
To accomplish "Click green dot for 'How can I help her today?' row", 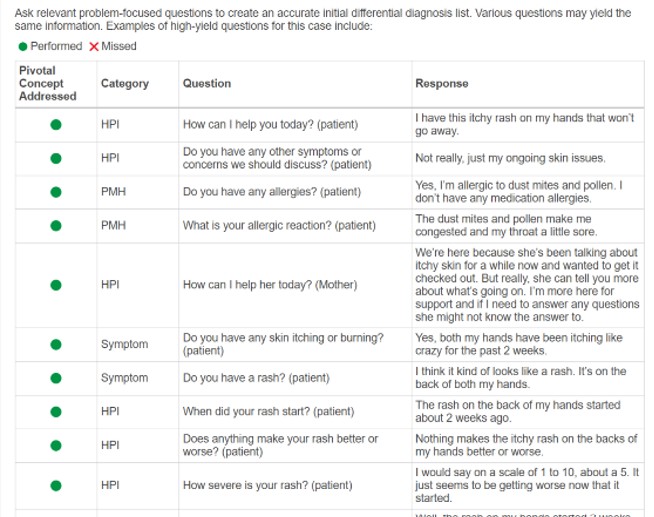I will [x=56, y=285].
